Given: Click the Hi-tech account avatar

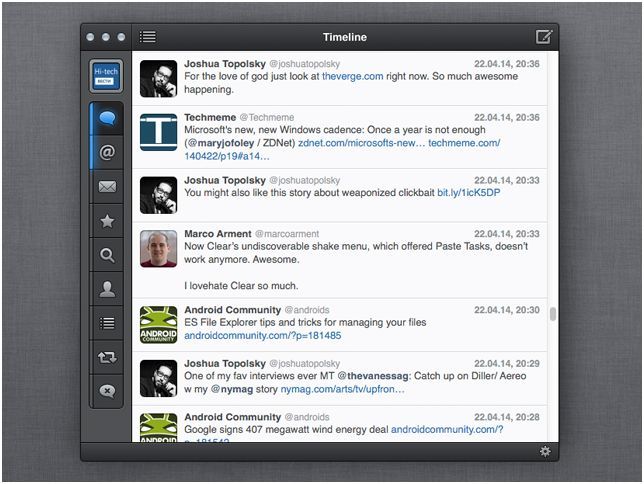Looking at the screenshot, I should [x=107, y=77].
